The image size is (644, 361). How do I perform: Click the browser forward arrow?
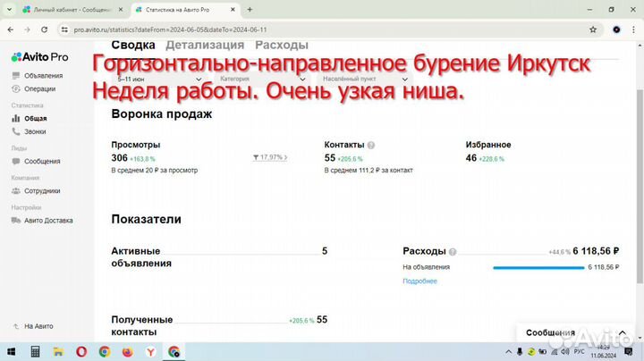pos(27,29)
